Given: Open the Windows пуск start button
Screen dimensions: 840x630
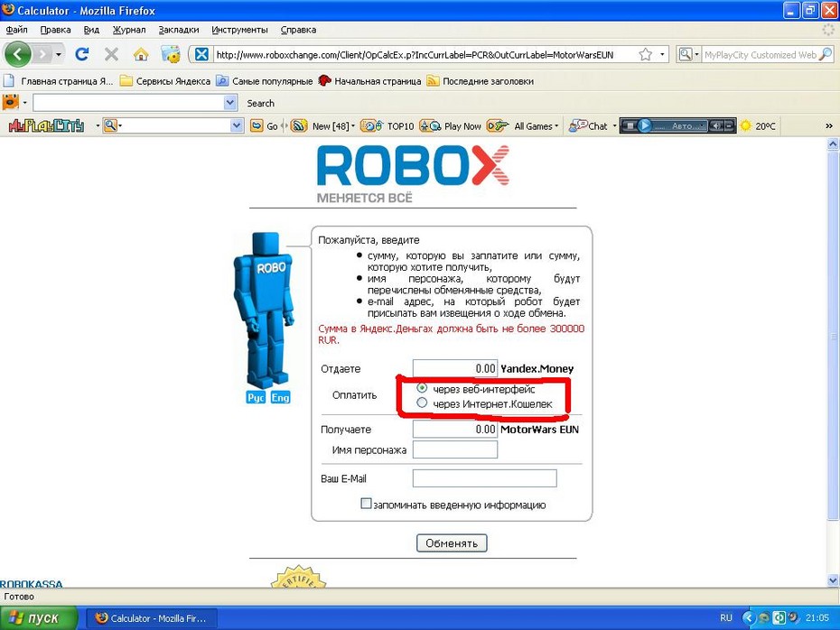Looking at the screenshot, I should (39, 617).
